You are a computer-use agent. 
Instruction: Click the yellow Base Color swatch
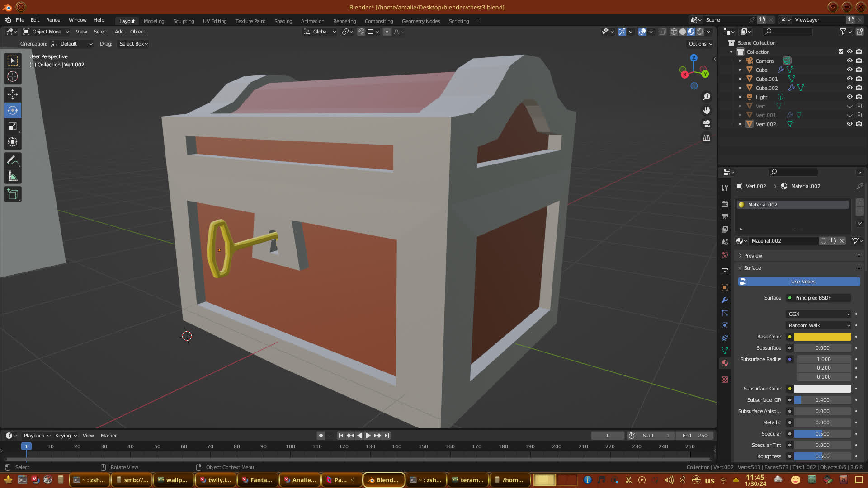pyautogui.click(x=822, y=337)
